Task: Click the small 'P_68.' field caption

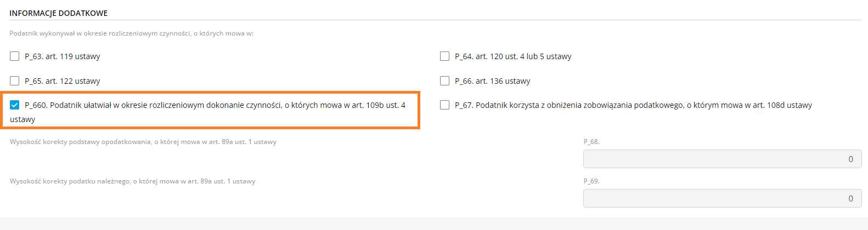Action: coord(591,142)
